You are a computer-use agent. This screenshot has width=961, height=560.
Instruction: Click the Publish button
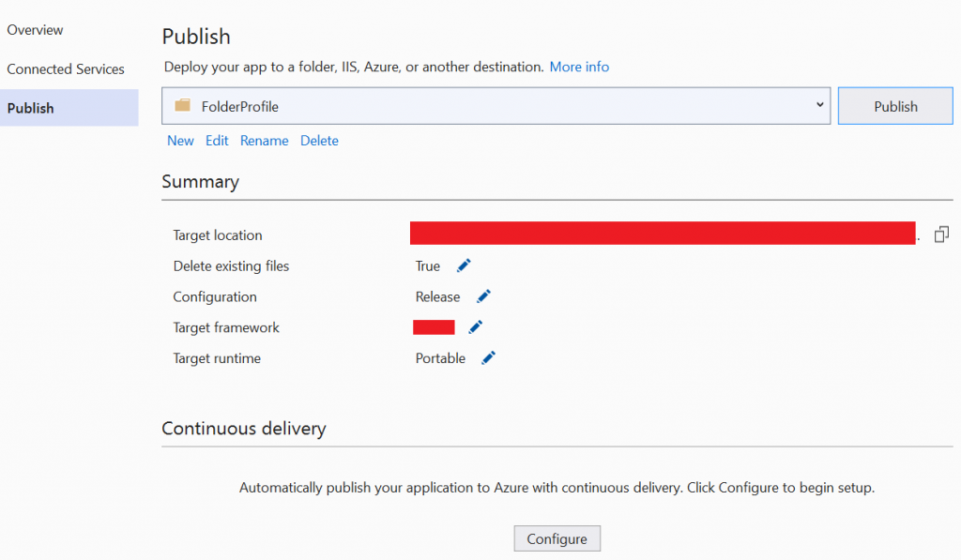(894, 105)
